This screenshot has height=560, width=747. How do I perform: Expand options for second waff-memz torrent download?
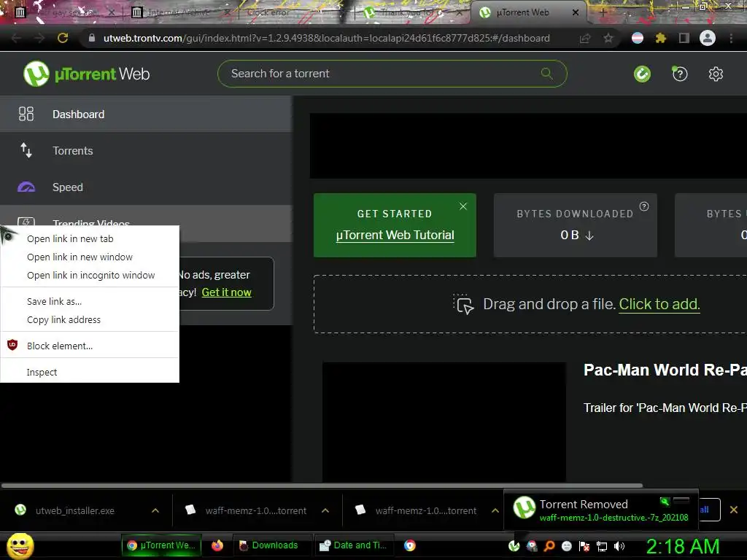(495, 510)
